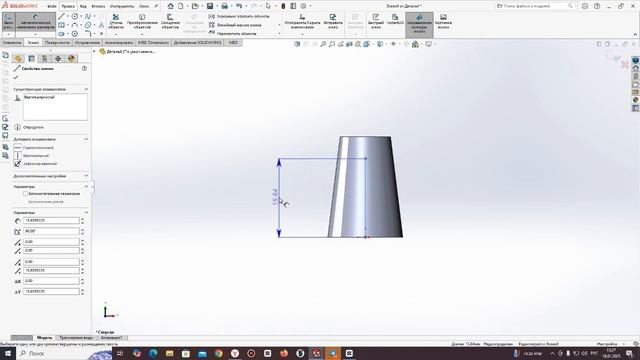The image size is (640, 360).
Task: Select the Corner Rectangle tool
Action: click(61, 25)
